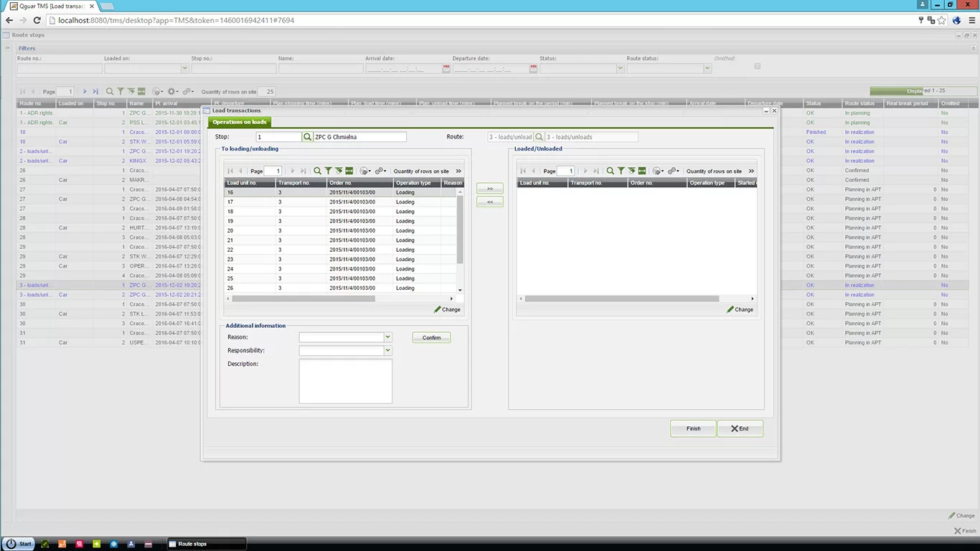Click the Description text area
The height and width of the screenshot is (551, 980).
345,381
